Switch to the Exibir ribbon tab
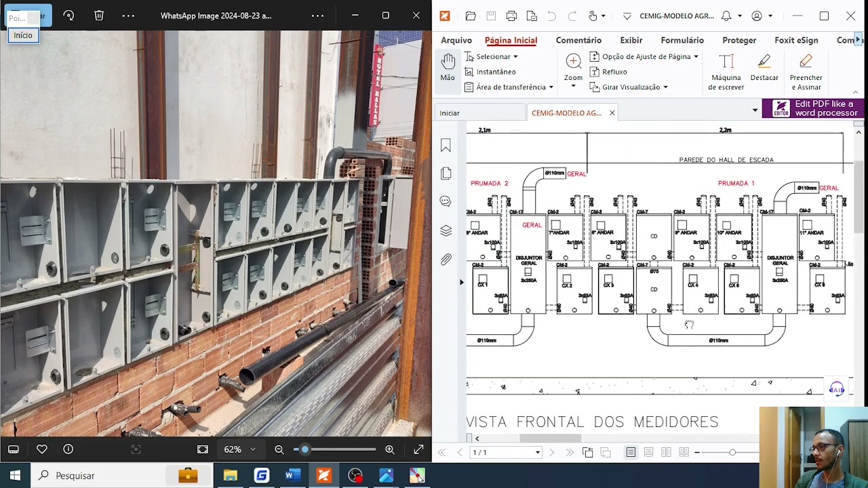868x488 pixels. click(x=631, y=41)
